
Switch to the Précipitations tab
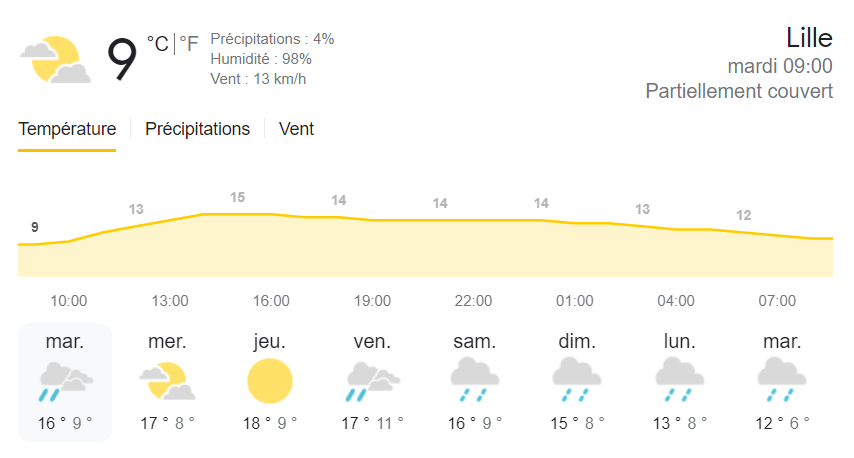pyautogui.click(x=197, y=129)
